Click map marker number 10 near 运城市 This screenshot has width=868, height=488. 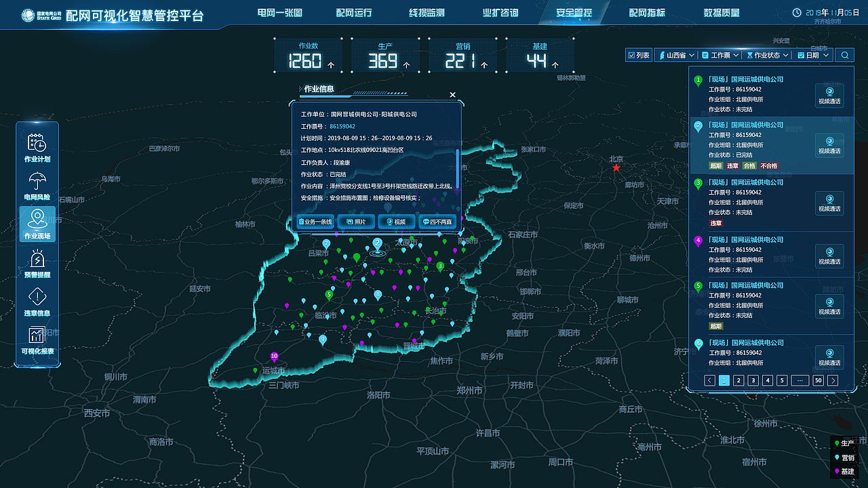275,357
